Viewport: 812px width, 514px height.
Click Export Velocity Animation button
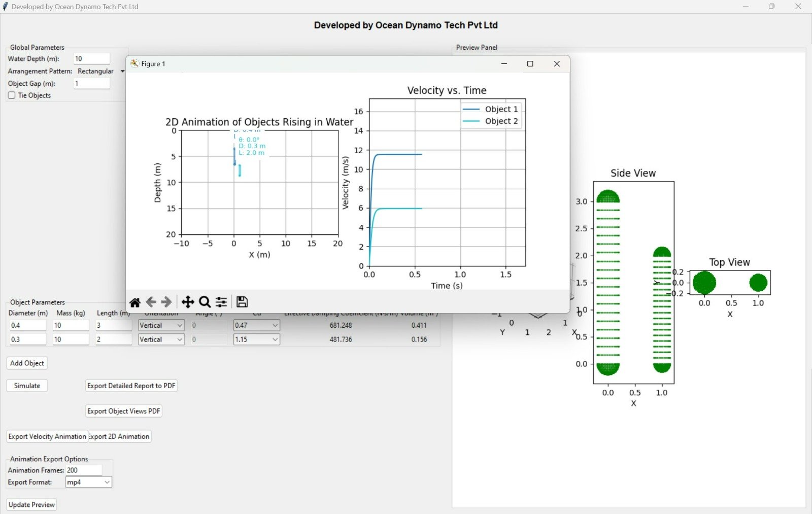click(x=47, y=436)
